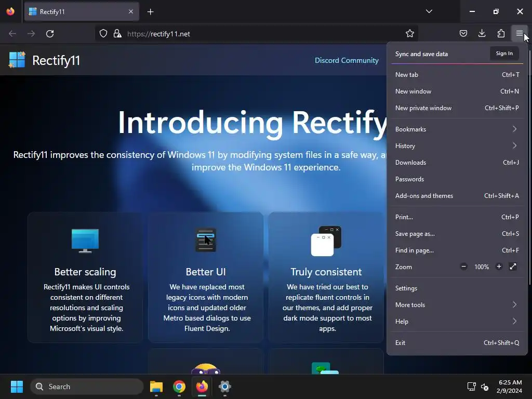The width and height of the screenshot is (532, 399).
Task: Open the Extensions puzzle icon
Action: [x=501, y=33]
